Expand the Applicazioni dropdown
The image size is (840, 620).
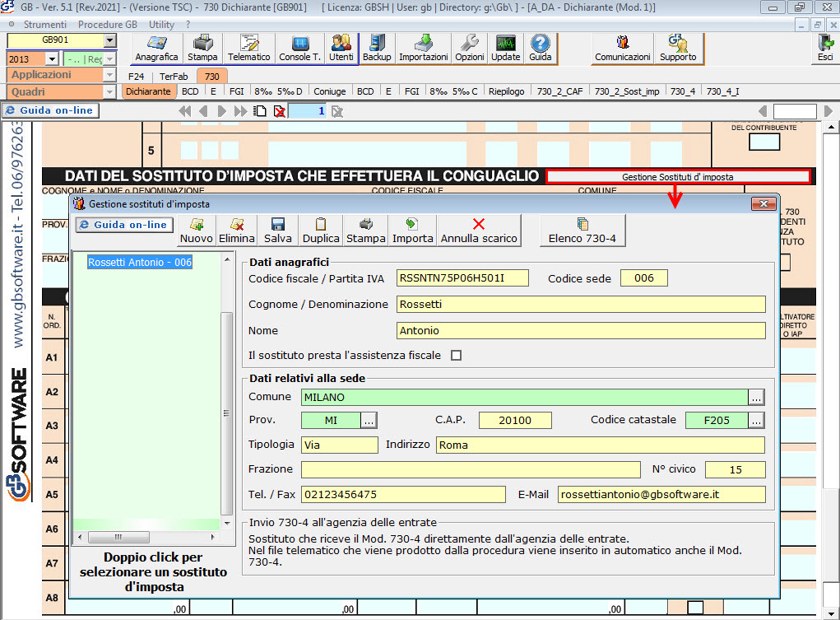tap(109, 75)
